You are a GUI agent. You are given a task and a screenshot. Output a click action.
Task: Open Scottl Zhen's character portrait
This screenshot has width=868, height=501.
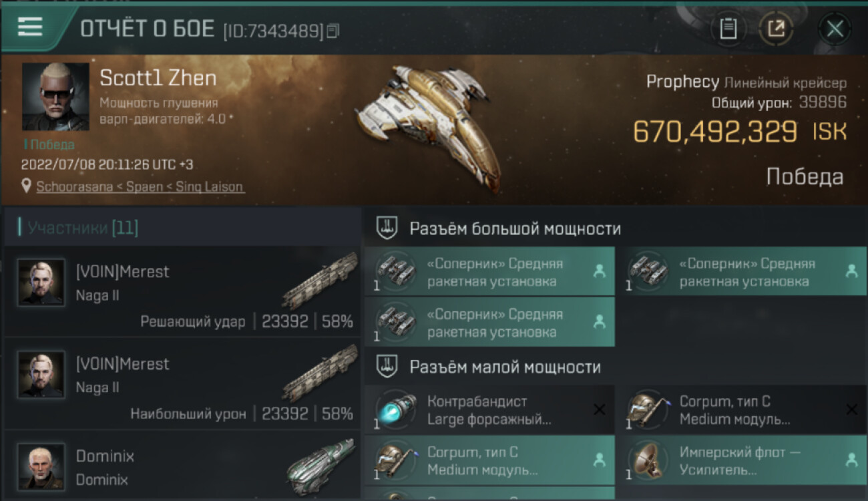tap(55, 97)
